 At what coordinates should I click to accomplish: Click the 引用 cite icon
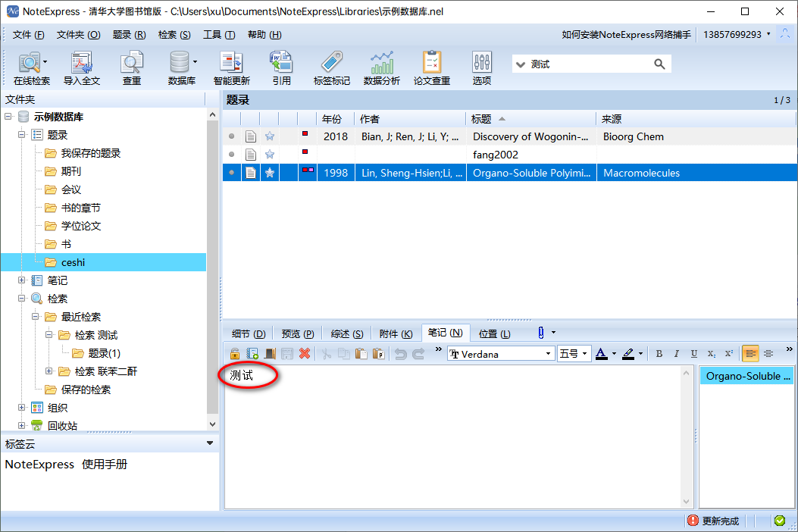[281, 68]
